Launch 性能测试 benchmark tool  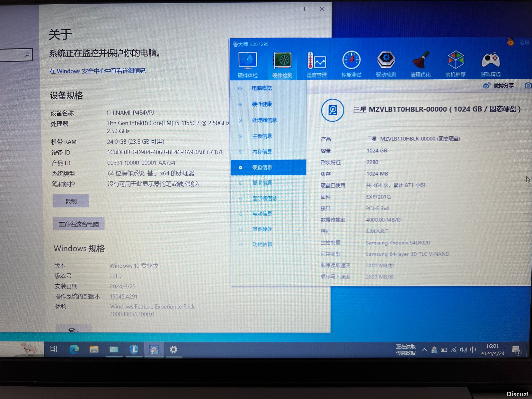click(351, 64)
